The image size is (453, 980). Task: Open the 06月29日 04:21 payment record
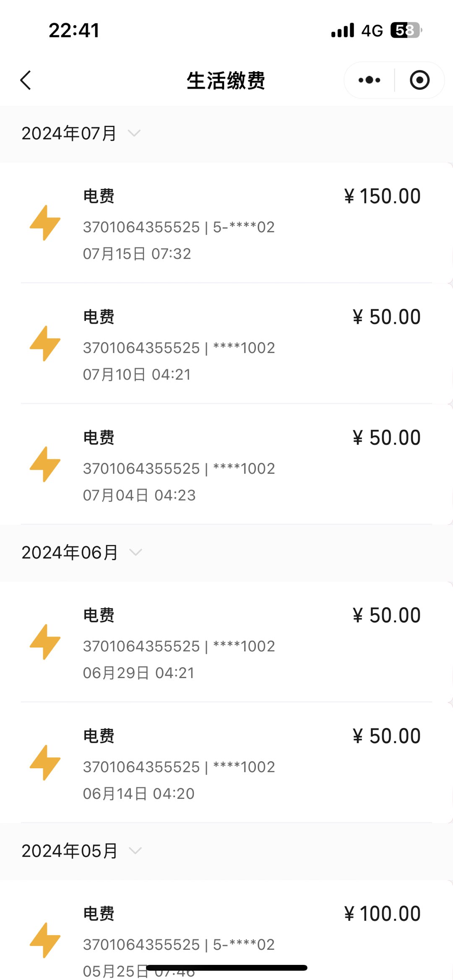point(226,642)
